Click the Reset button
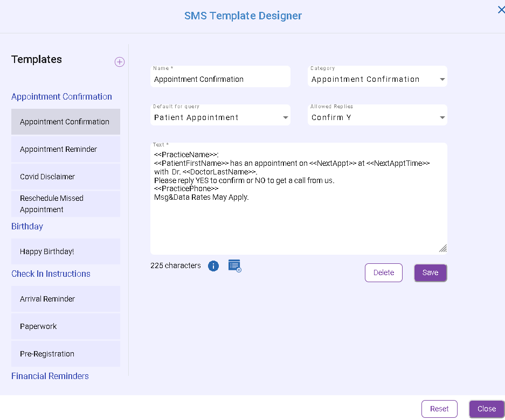This screenshot has width=505, height=420. click(x=439, y=409)
